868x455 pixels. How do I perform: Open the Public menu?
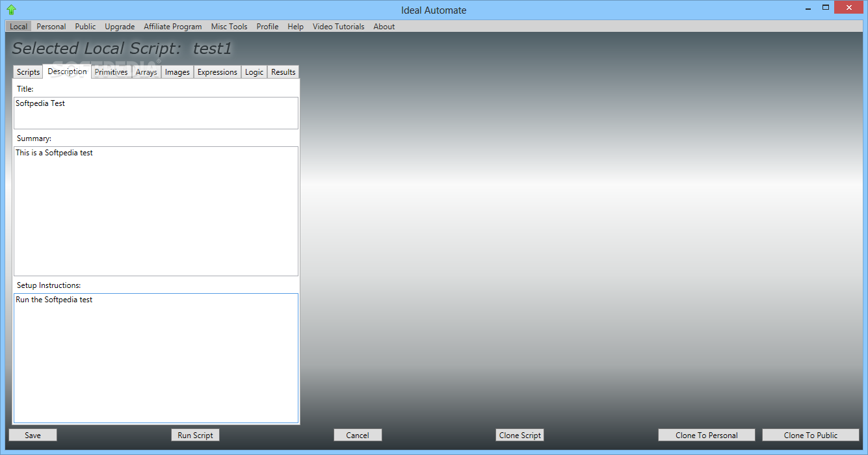tap(85, 27)
